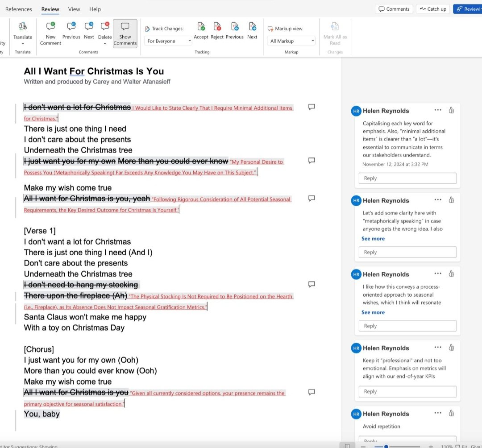Like the "Avoid repetition" comment
The height and width of the screenshot is (448, 482).
(x=451, y=413)
